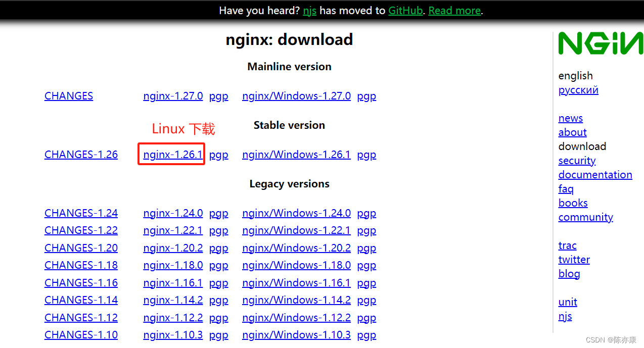The image size is (644, 348).
Task: Download nginx-1.20.2 source
Action: pyautogui.click(x=173, y=248)
